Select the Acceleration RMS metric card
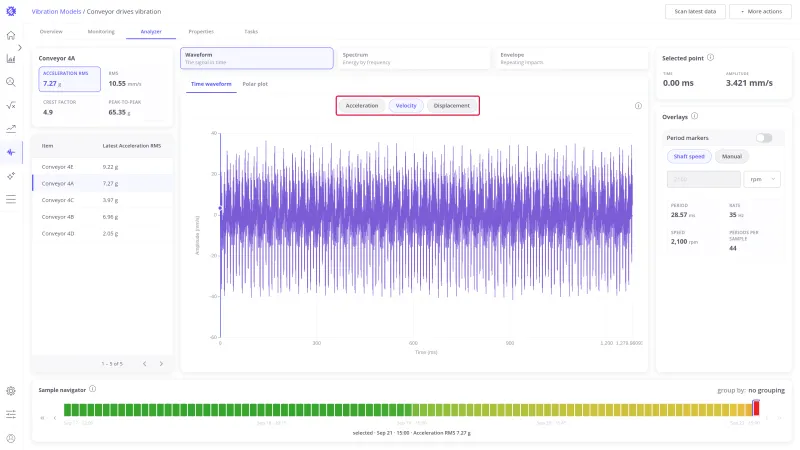Screen dimensions: 800x450 tap(69, 79)
